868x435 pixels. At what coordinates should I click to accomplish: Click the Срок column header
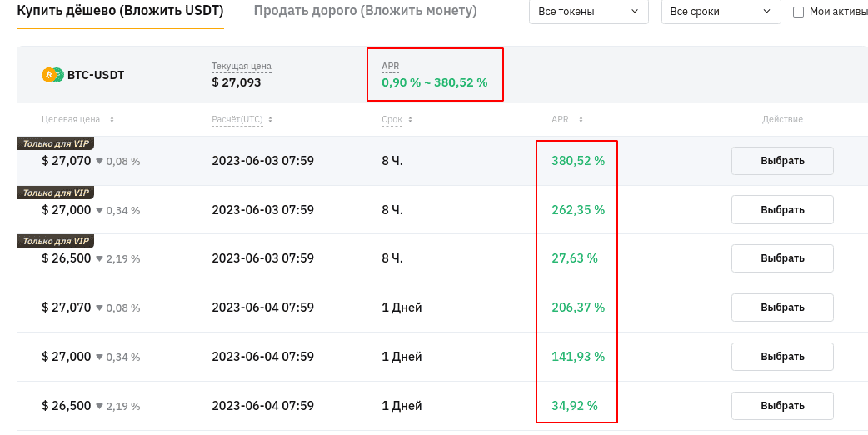(x=392, y=119)
